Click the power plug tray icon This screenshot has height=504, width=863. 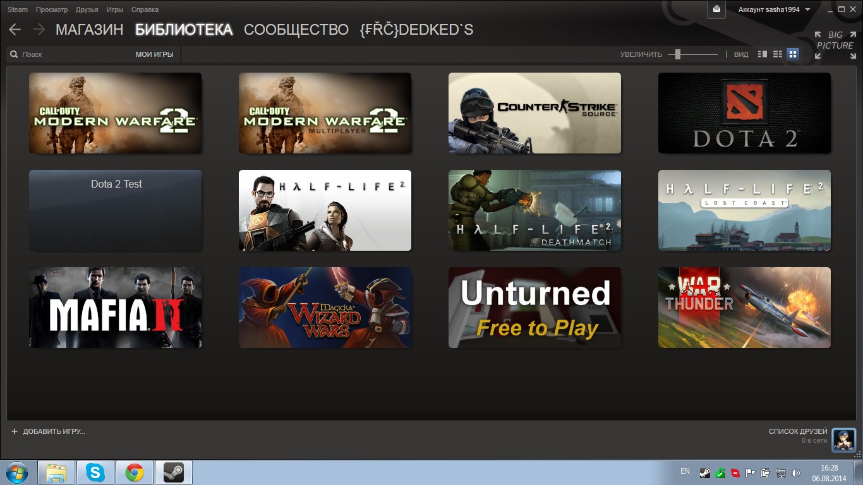pos(765,473)
